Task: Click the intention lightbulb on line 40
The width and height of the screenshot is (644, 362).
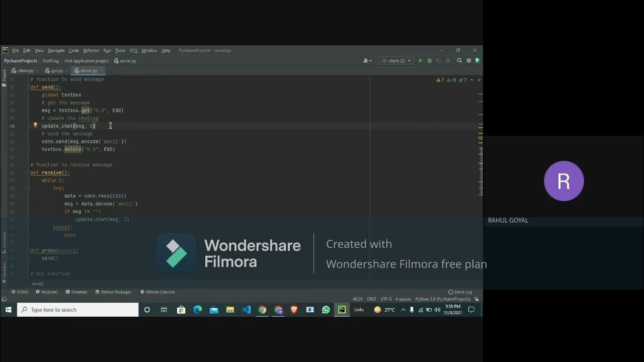Action: tap(35, 125)
